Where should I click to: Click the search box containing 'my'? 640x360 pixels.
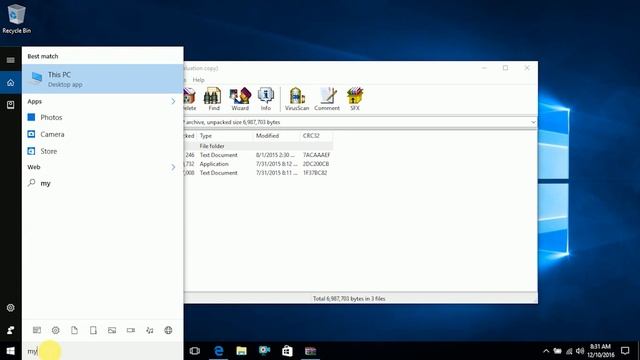click(x=103, y=351)
